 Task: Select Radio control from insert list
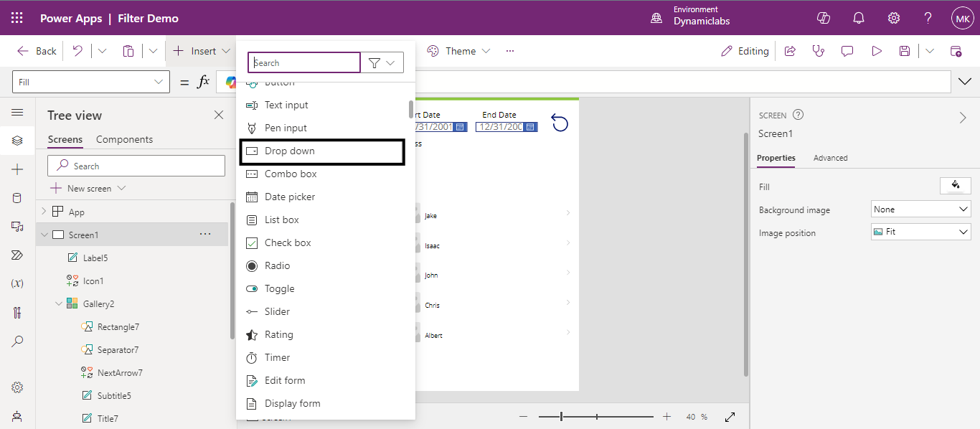pos(277,265)
